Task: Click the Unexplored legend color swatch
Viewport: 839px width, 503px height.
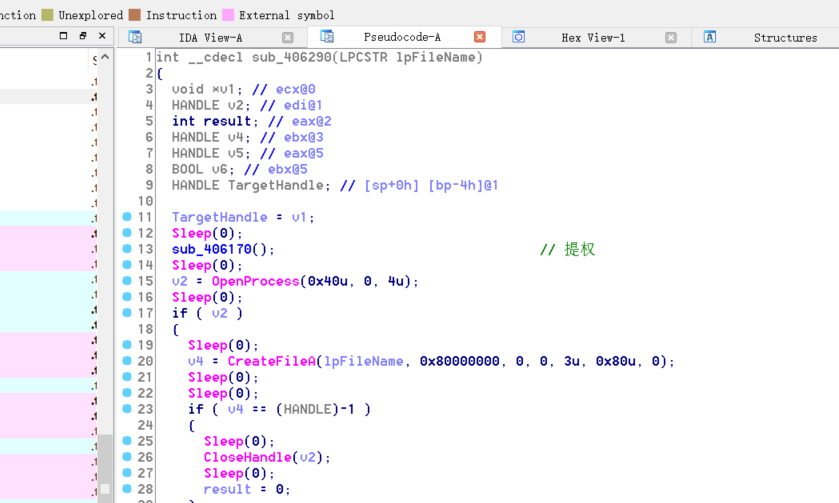Action: 47,15
